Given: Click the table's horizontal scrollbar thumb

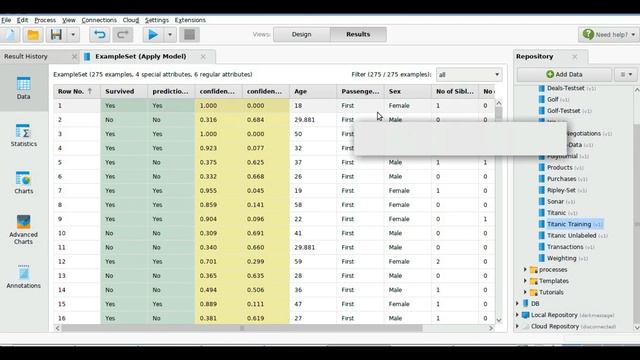Looking at the screenshot, I should click(242, 328).
